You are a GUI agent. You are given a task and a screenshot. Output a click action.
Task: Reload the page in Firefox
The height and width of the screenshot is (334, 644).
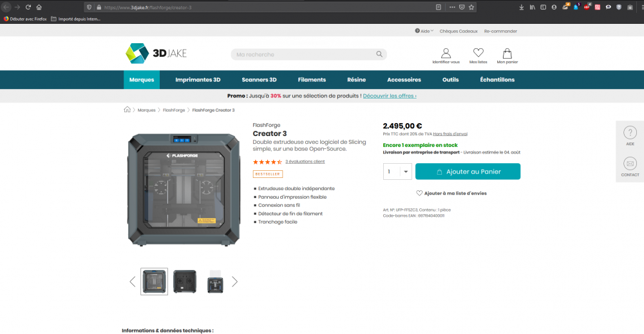(28, 7)
